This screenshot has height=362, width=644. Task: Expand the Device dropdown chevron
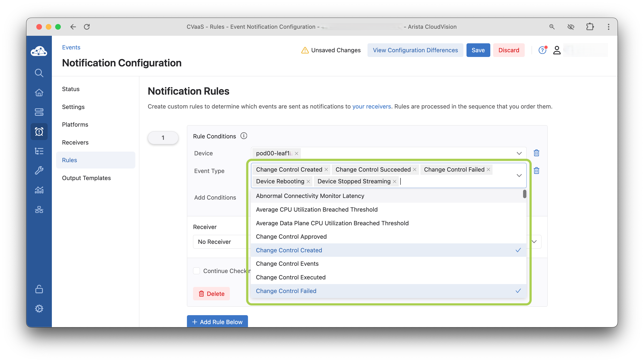point(519,153)
